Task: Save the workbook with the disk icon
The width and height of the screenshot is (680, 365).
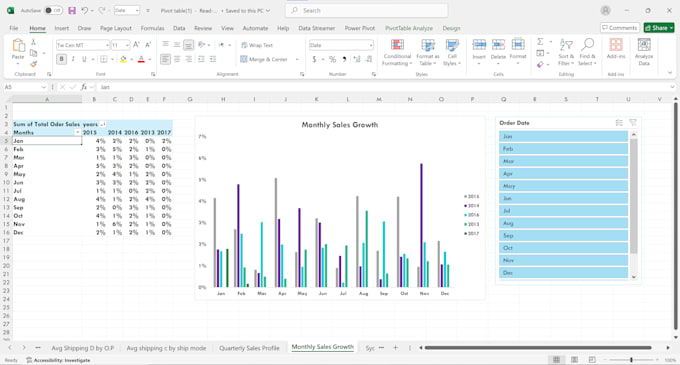Action: [x=72, y=10]
